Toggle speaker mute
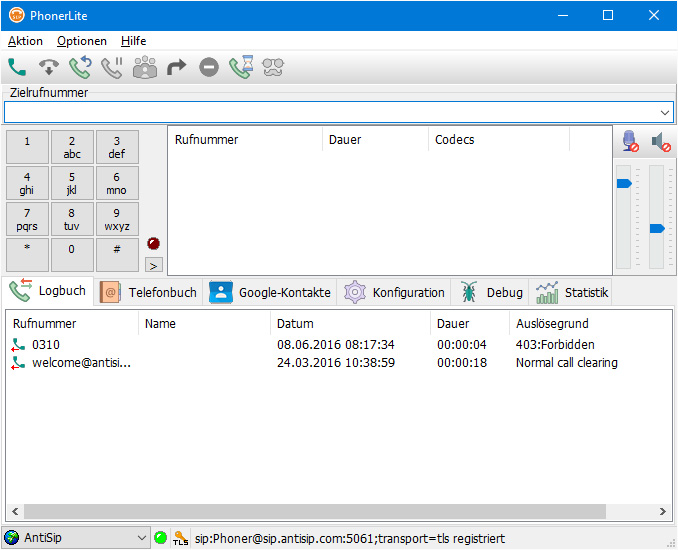The height and width of the screenshot is (550, 678). (x=661, y=142)
